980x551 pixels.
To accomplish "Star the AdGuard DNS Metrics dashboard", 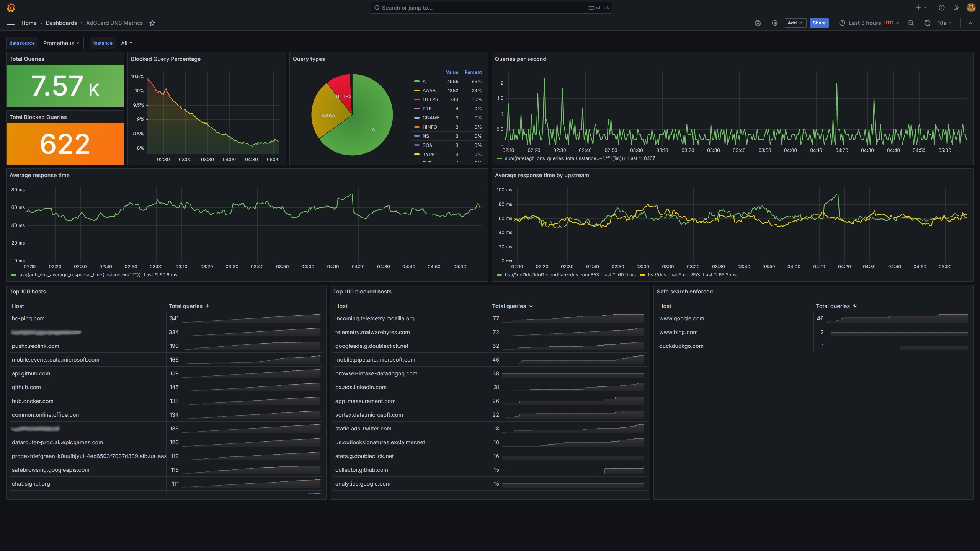I will click(x=152, y=23).
